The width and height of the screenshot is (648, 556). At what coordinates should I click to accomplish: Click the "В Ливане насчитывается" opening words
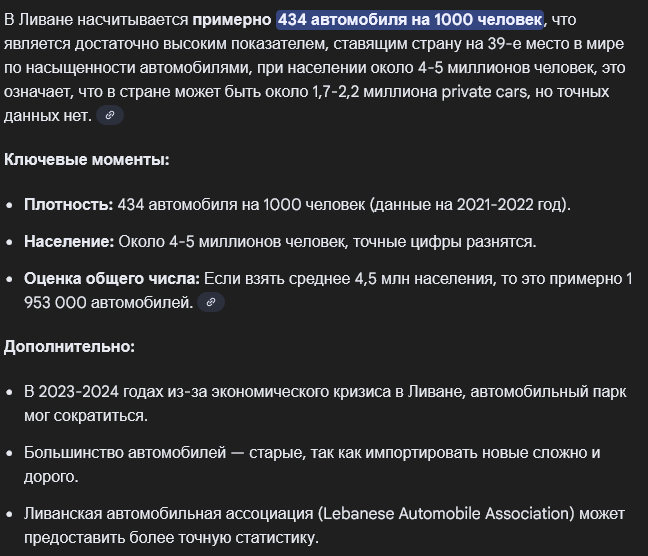coord(96,19)
